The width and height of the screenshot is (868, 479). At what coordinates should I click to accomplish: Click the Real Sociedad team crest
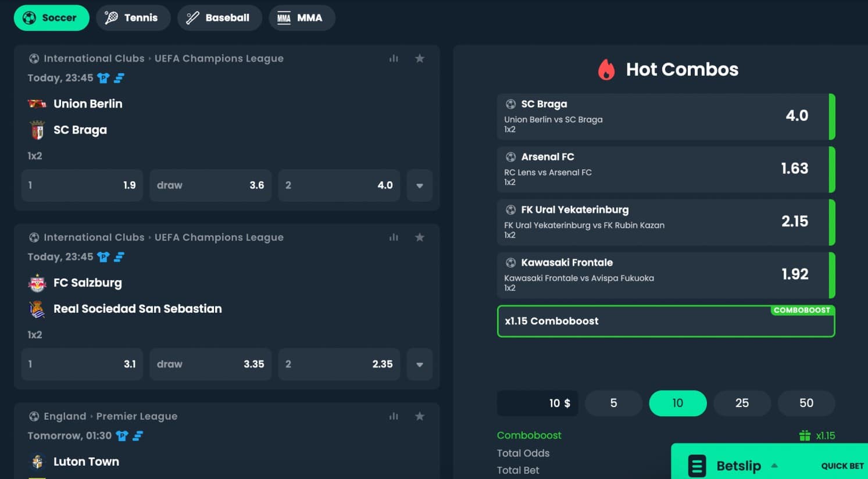37,309
